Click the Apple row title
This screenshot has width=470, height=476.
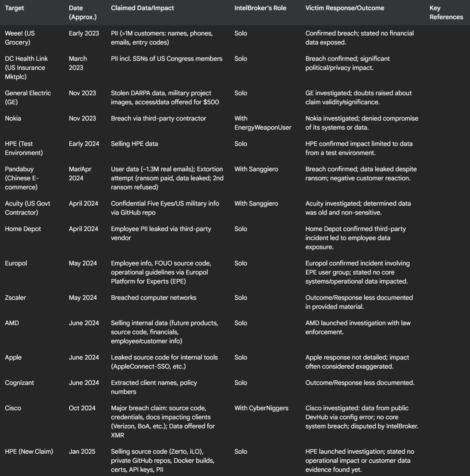coord(13,357)
